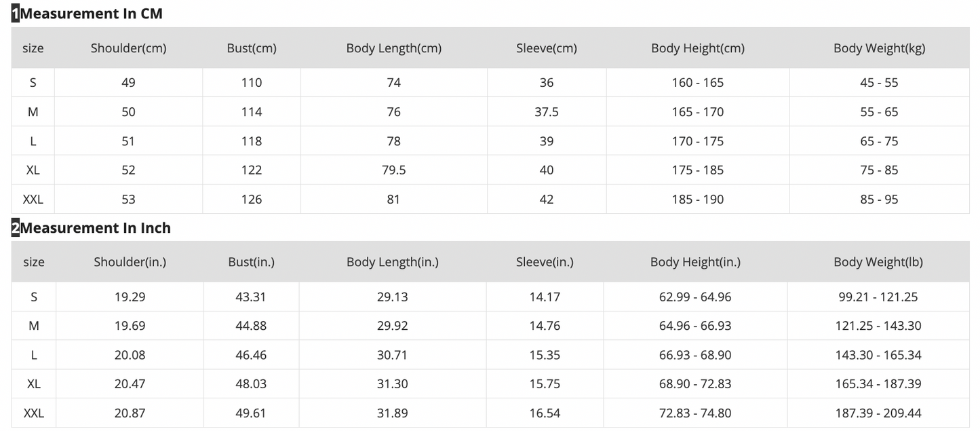Click the Measurement In Inch heading

(95, 228)
